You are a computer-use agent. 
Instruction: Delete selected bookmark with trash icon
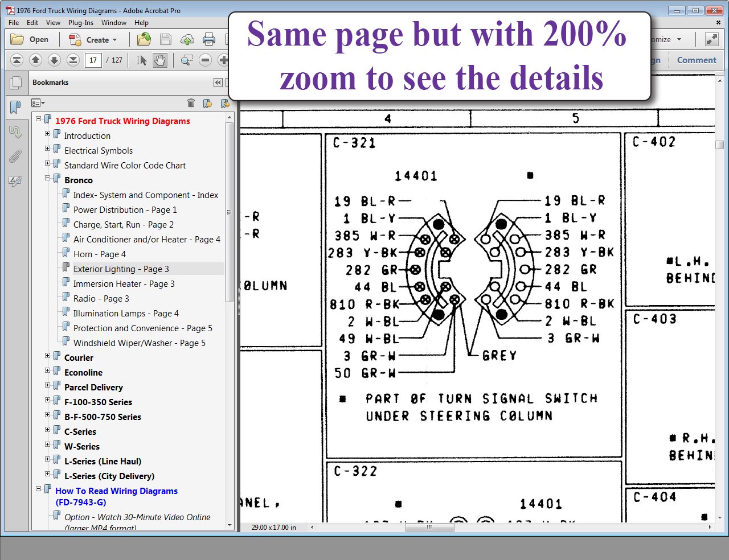191,103
